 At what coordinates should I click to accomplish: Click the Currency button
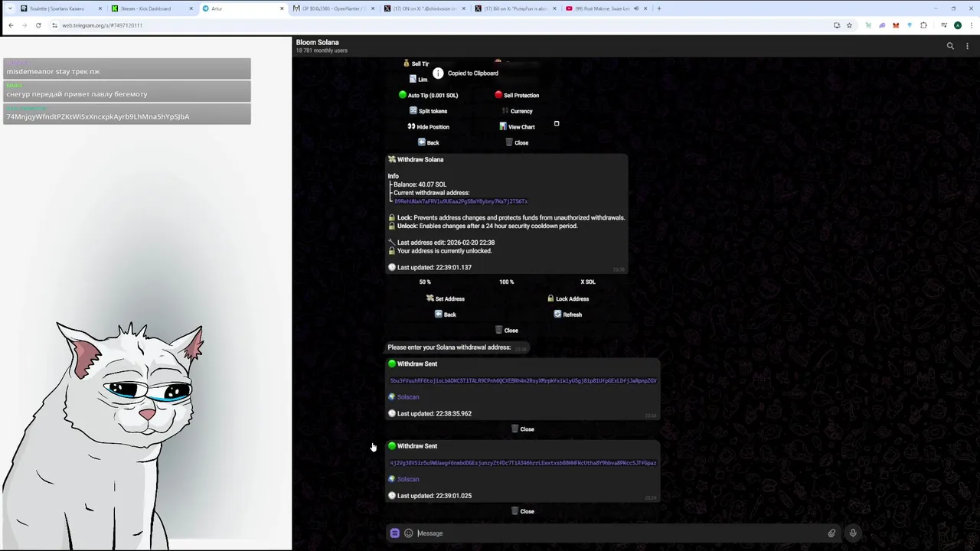point(517,111)
